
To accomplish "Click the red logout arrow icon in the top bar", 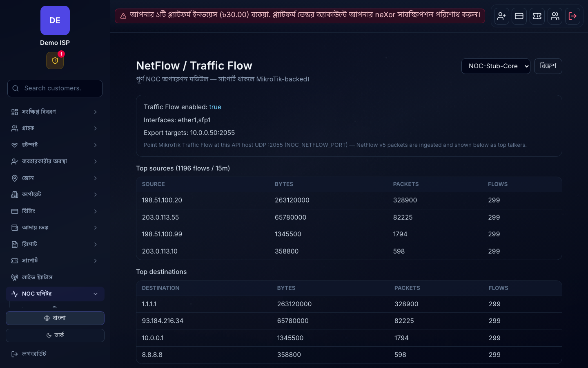I will coord(572,16).
